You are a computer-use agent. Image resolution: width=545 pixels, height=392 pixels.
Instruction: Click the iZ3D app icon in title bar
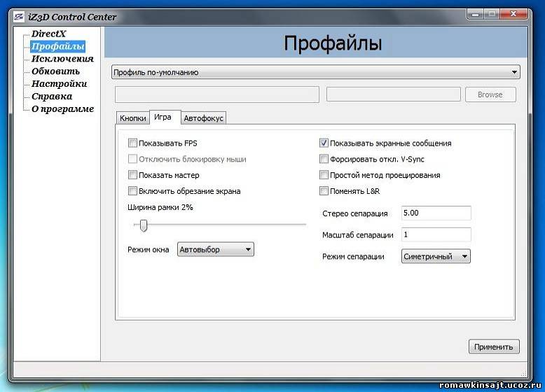point(19,16)
